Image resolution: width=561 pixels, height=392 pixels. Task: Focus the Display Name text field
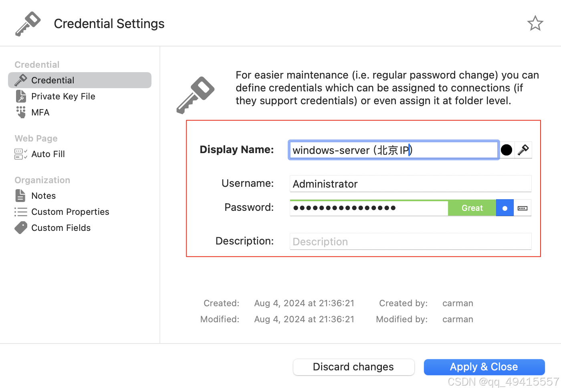(x=394, y=150)
